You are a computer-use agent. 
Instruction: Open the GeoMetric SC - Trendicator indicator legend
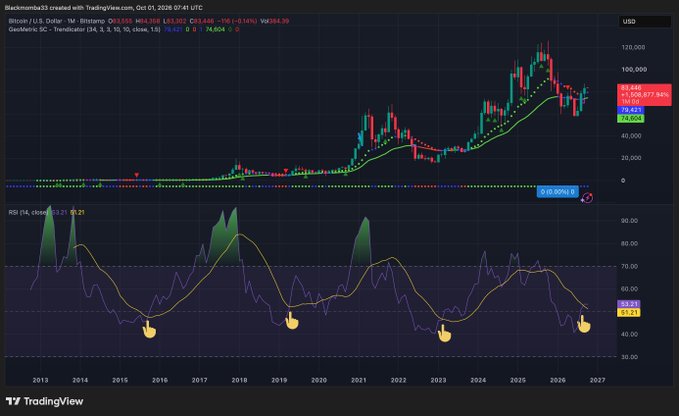tap(84, 29)
